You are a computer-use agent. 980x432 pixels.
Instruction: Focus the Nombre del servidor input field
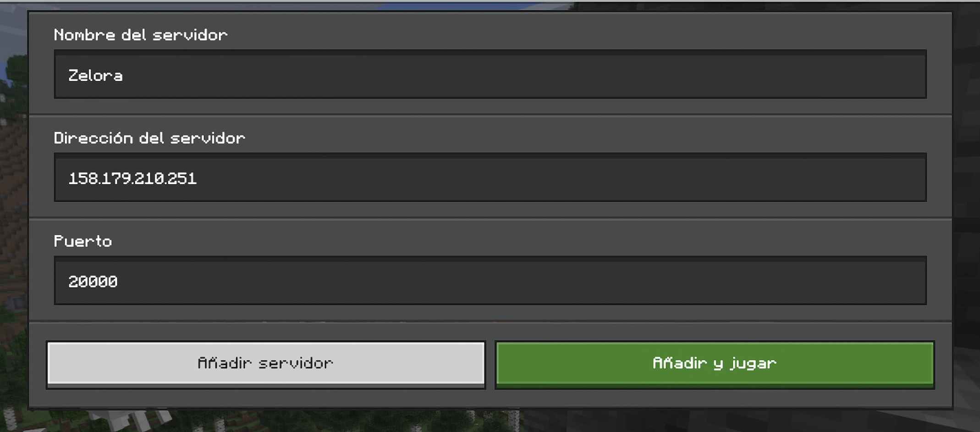(x=490, y=74)
